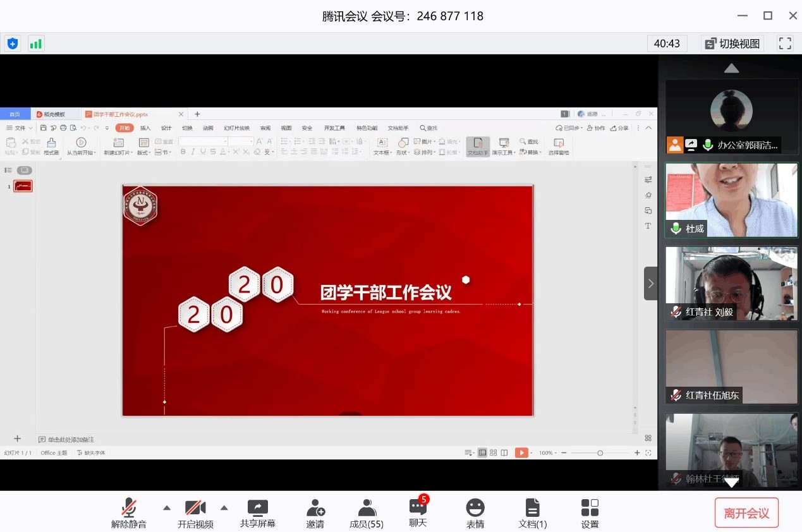Screen dimensions: 802x532
Task: Expand video options arrow beside 开启视频
Action: click(224, 507)
